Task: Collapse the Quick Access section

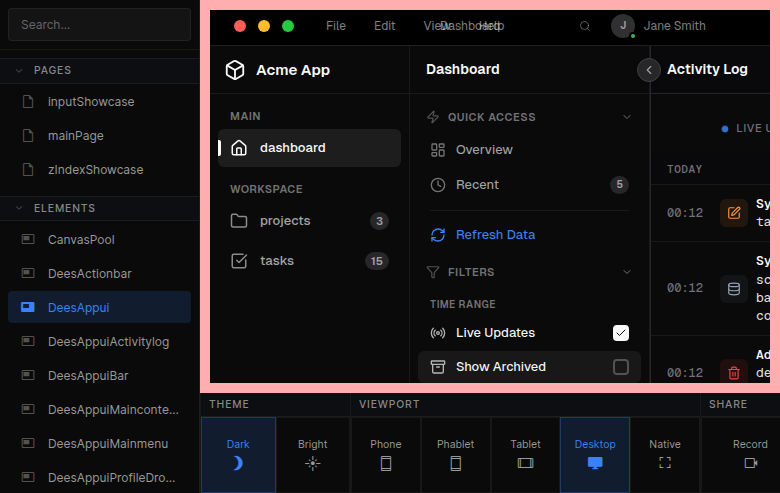Action: (627, 117)
